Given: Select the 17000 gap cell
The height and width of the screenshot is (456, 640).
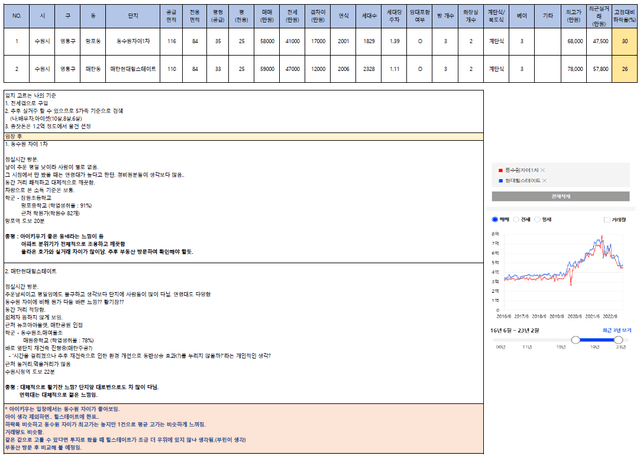Looking at the screenshot, I should 318,42.
